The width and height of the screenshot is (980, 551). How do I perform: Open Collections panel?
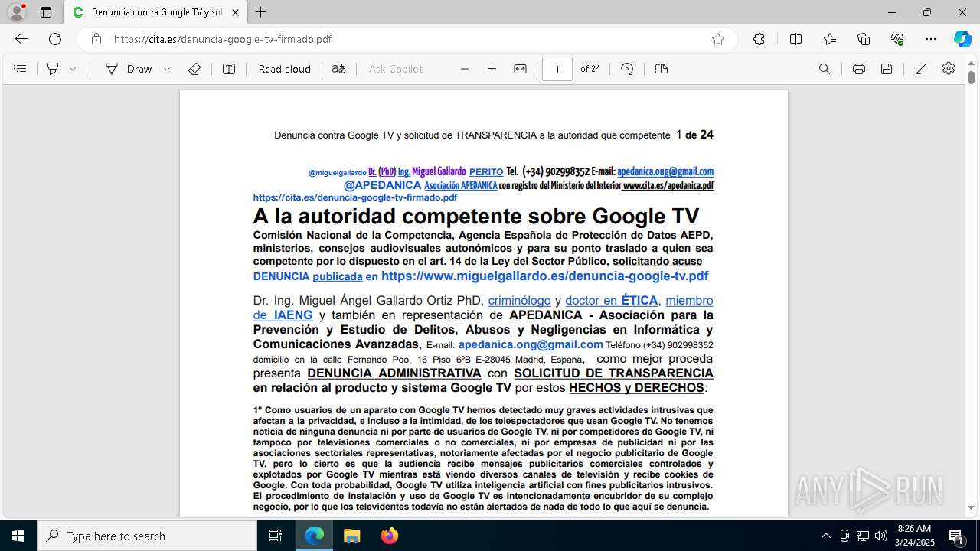point(864,39)
